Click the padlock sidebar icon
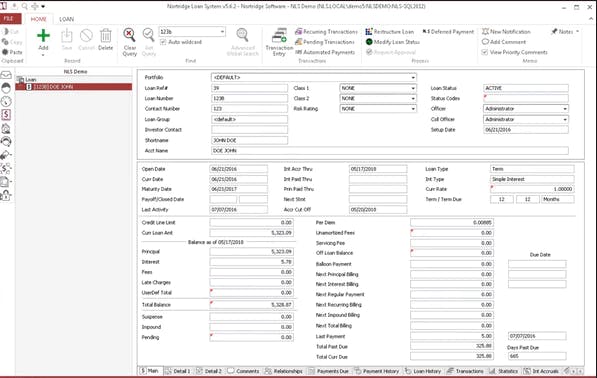This screenshot has height=378, width=597. [x=6, y=195]
